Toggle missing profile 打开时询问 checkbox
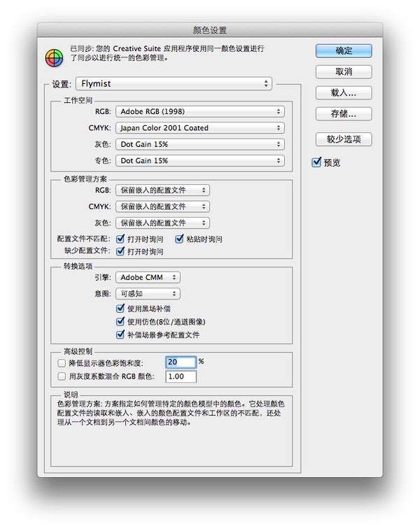Viewport: 420px width, 529px height. (120, 251)
